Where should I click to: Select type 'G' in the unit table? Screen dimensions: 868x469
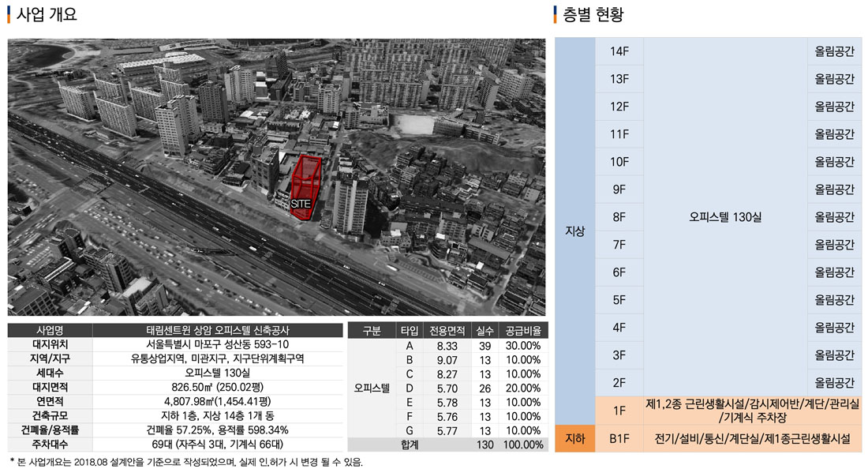(410, 431)
